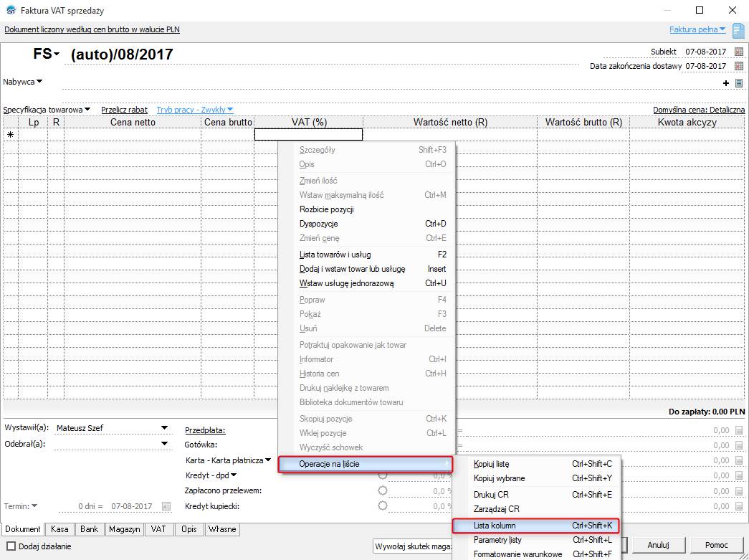Viewport: 749px width, 560px height.
Task: Click the Termin date field 07-08-2017
Action: tap(132, 506)
